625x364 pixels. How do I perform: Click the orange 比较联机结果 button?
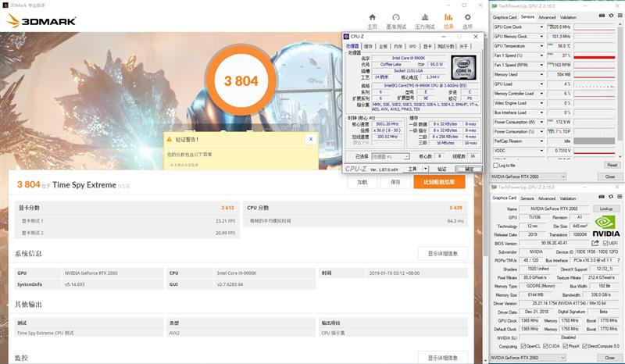[439, 182]
